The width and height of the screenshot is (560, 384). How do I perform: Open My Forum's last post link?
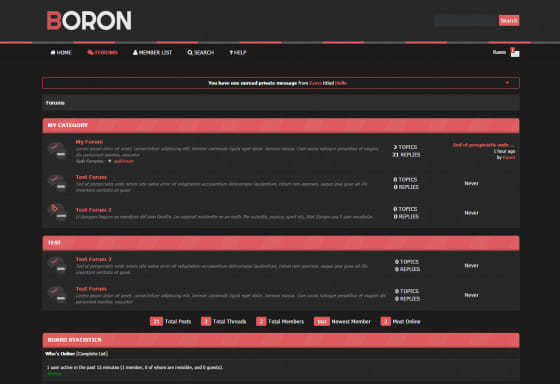pyautogui.click(x=484, y=145)
